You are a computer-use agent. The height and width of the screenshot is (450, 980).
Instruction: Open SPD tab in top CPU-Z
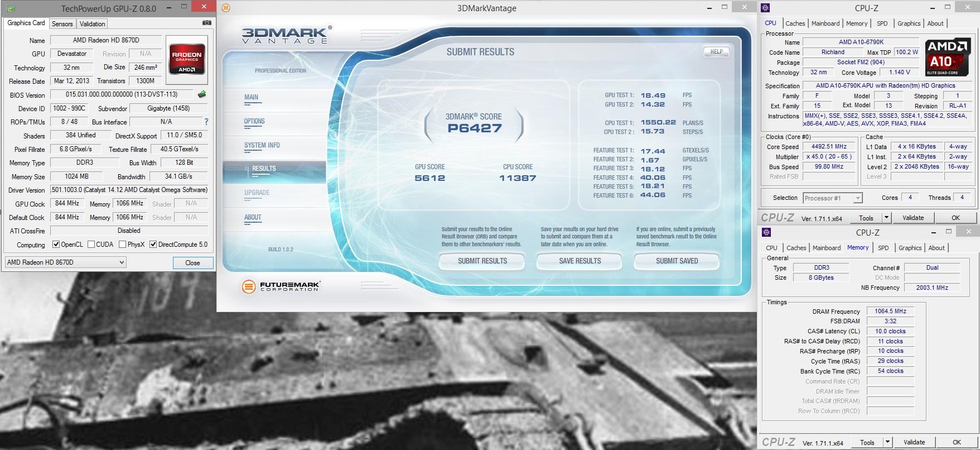click(x=882, y=23)
